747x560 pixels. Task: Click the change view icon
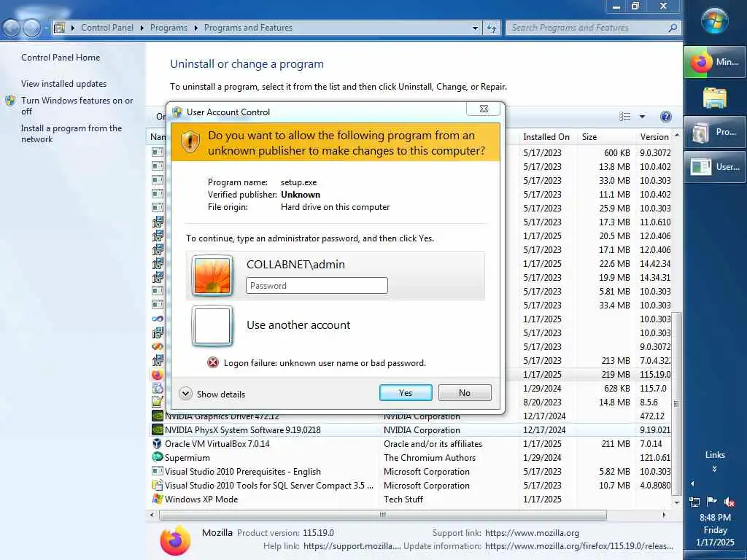[x=625, y=117]
